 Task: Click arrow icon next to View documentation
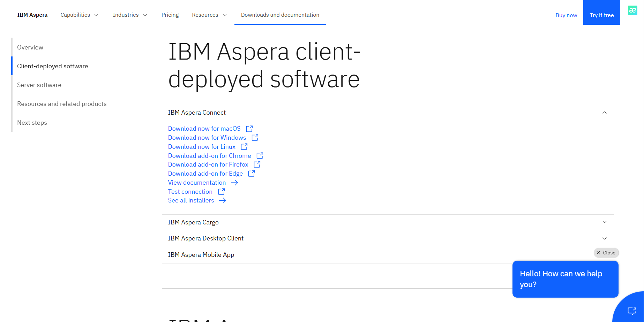click(x=234, y=183)
